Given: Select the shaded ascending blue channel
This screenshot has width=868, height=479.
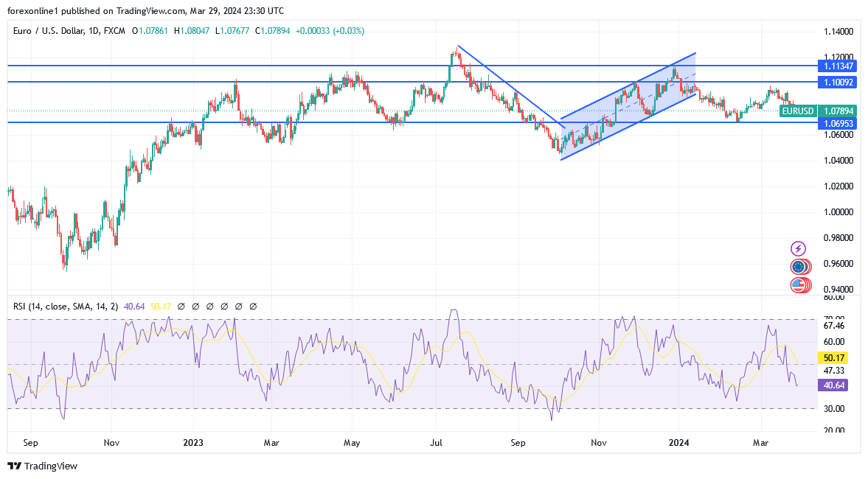Looking at the screenshot, I should tap(628, 106).
